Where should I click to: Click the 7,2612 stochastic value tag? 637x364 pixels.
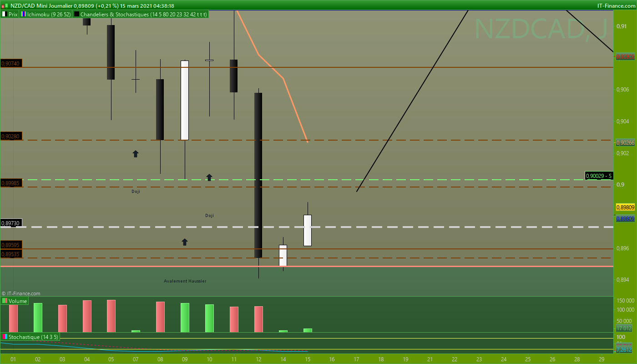[624, 349]
